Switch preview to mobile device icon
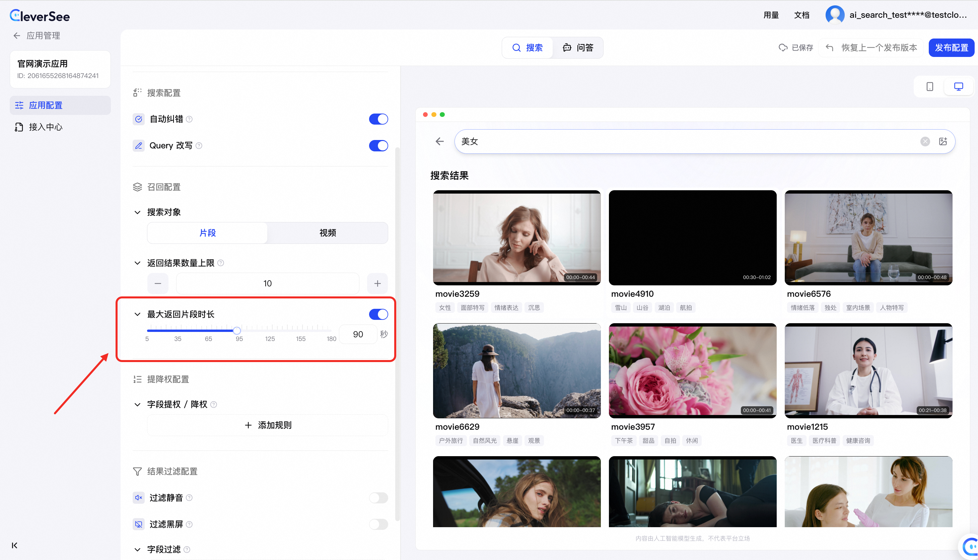This screenshot has height=560, width=978. pyautogui.click(x=929, y=86)
